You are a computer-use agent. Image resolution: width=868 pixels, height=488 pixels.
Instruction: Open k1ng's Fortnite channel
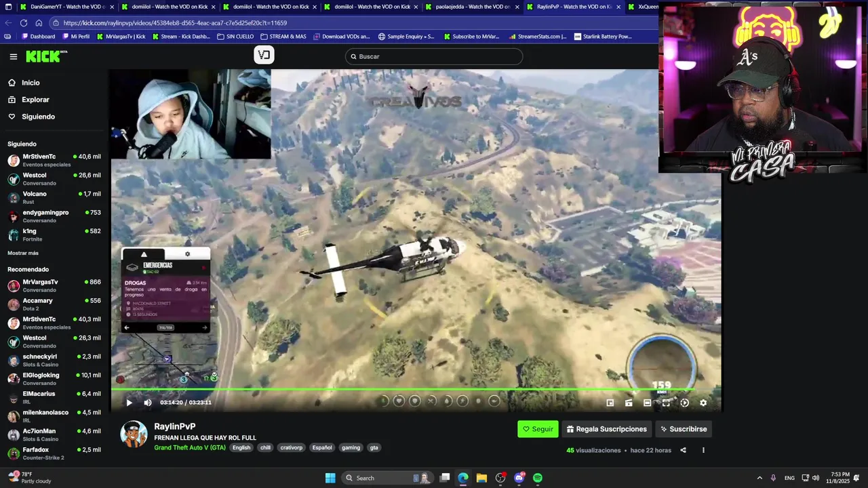[54, 235]
